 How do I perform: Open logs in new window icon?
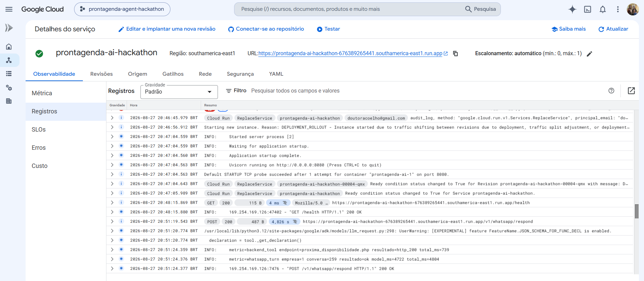(x=631, y=91)
